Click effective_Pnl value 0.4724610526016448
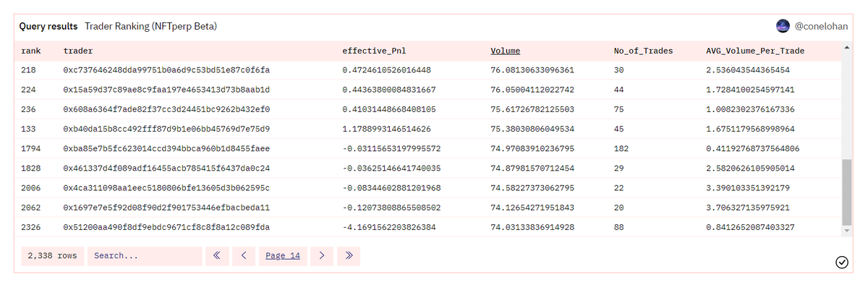 point(386,70)
